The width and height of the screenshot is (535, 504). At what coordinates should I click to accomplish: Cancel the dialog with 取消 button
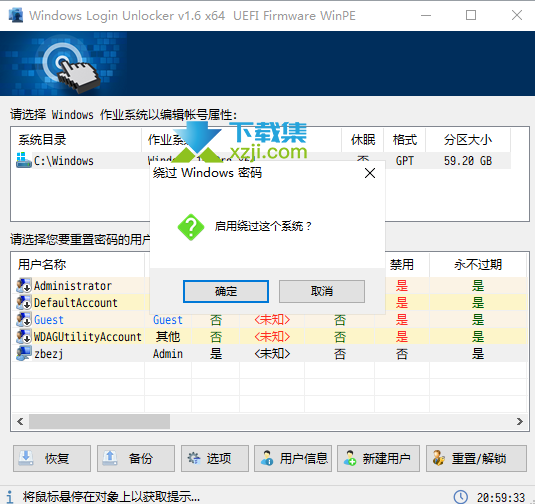[x=322, y=291]
